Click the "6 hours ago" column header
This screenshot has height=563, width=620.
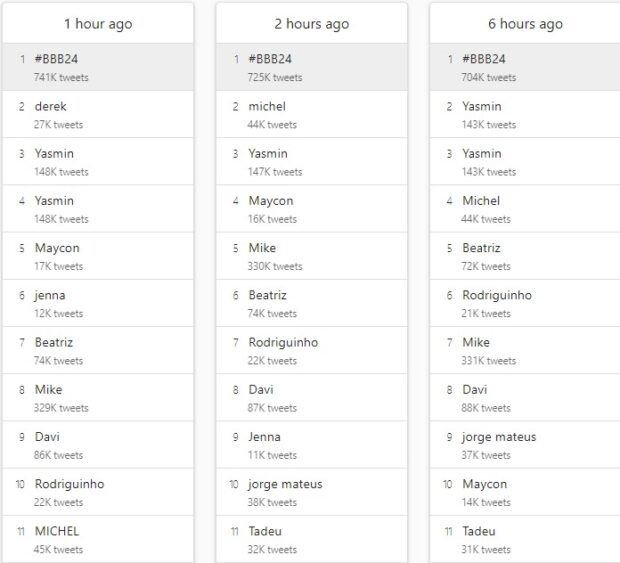pos(525,23)
